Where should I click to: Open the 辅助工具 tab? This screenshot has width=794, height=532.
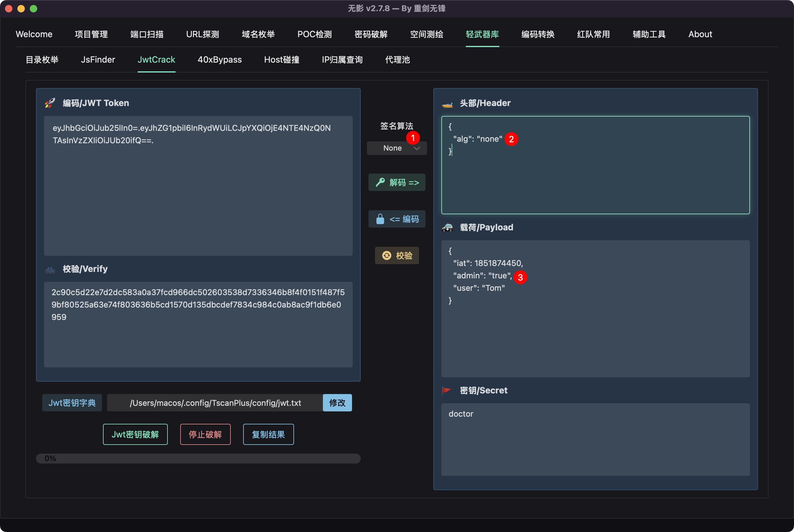pos(649,34)
